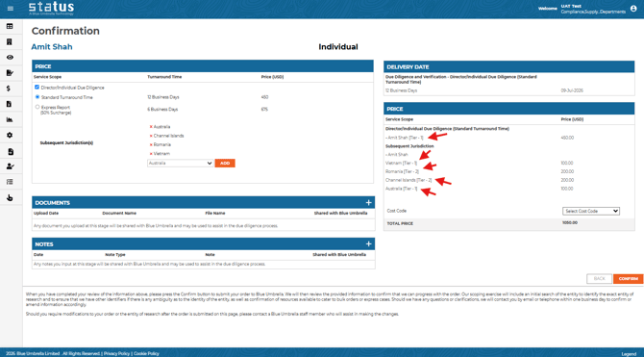Open the task list sidebar icon
The image size is (644, 357).
coord(10,182)
